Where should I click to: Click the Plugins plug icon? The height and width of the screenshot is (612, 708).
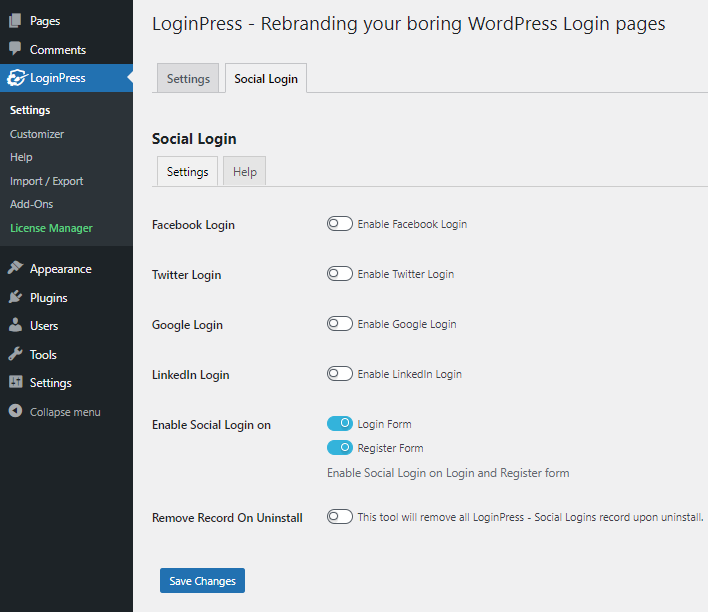pos(15,297)
